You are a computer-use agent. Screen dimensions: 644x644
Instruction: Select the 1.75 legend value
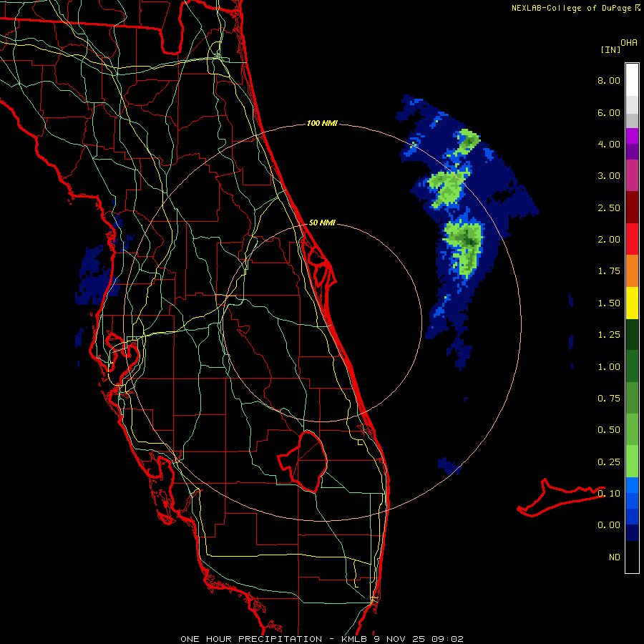[609, 271]
